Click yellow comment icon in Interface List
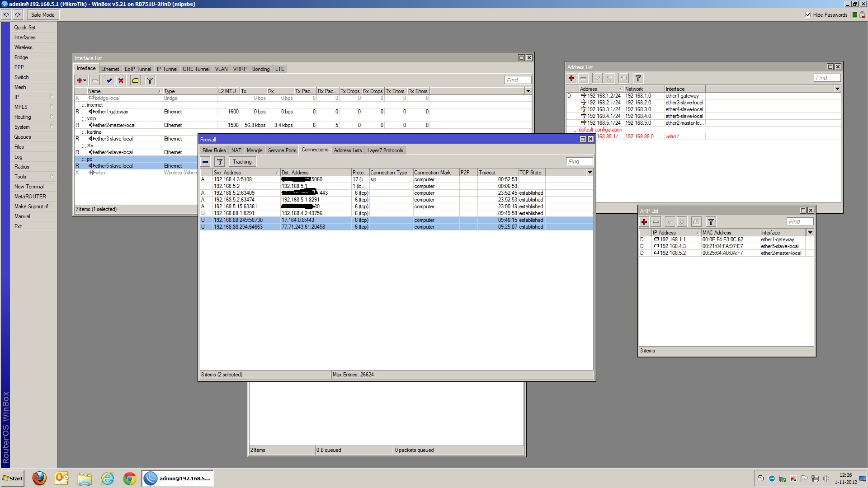The width and height of the screenshot is (868, 488). [x=135, y=80]
